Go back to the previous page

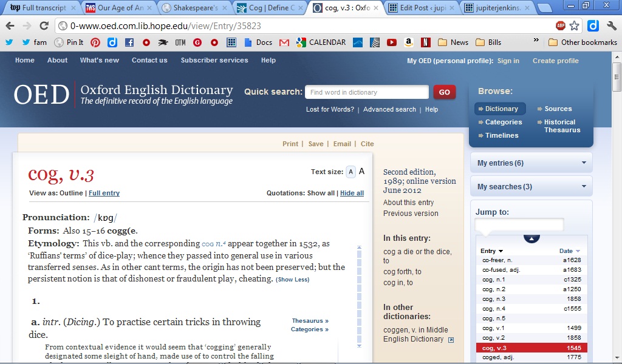10,26
